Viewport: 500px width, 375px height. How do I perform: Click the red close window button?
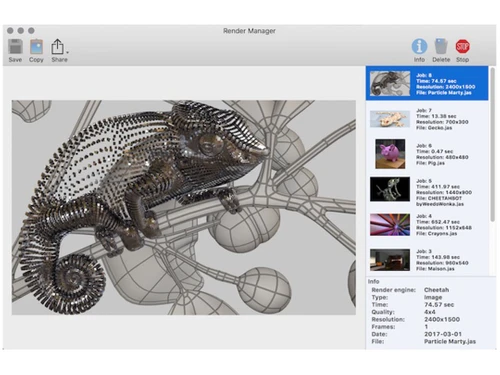click(x=10, y=31)
